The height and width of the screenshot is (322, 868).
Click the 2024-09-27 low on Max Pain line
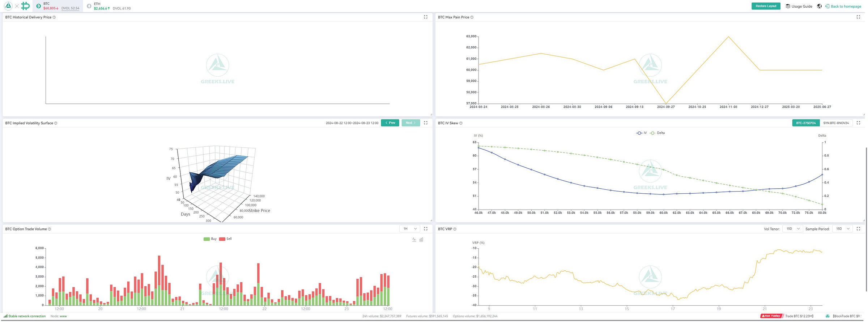point(666,103)
